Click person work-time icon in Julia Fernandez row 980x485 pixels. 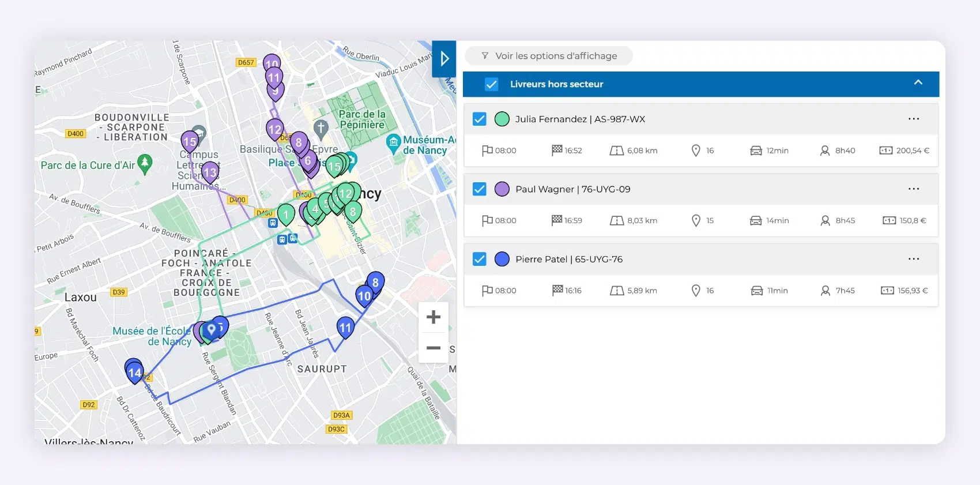(x=825, y=151)
